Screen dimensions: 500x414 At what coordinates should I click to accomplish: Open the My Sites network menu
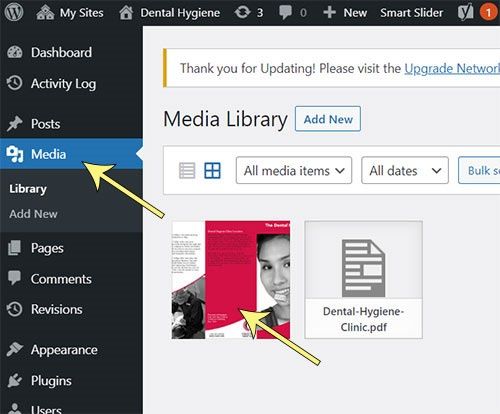coord(70,13)
